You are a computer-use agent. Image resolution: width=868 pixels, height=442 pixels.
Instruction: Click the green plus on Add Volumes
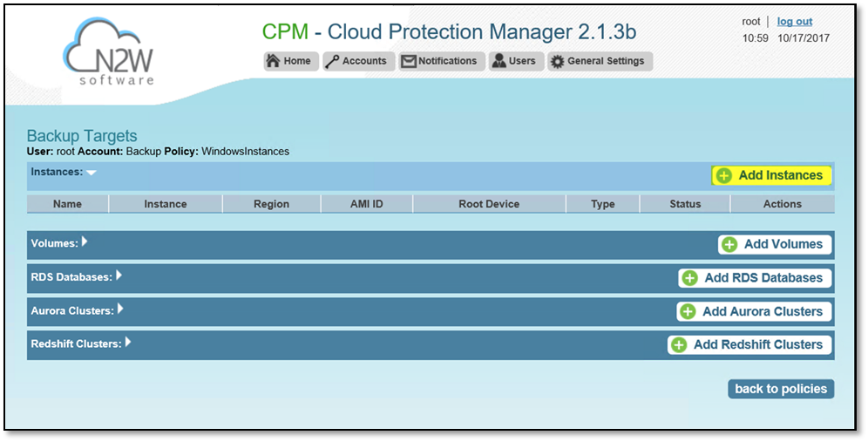tap(729, 244)
